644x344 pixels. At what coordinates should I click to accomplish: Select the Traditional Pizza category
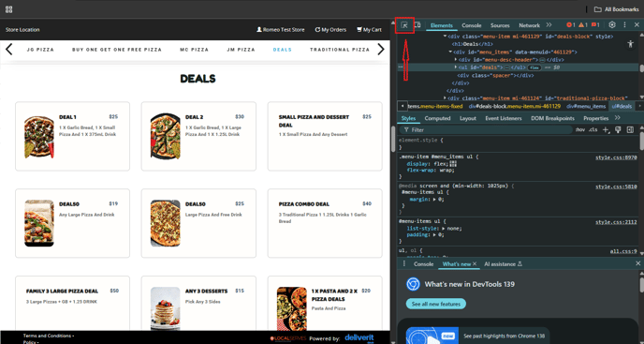tap(340, 50)
